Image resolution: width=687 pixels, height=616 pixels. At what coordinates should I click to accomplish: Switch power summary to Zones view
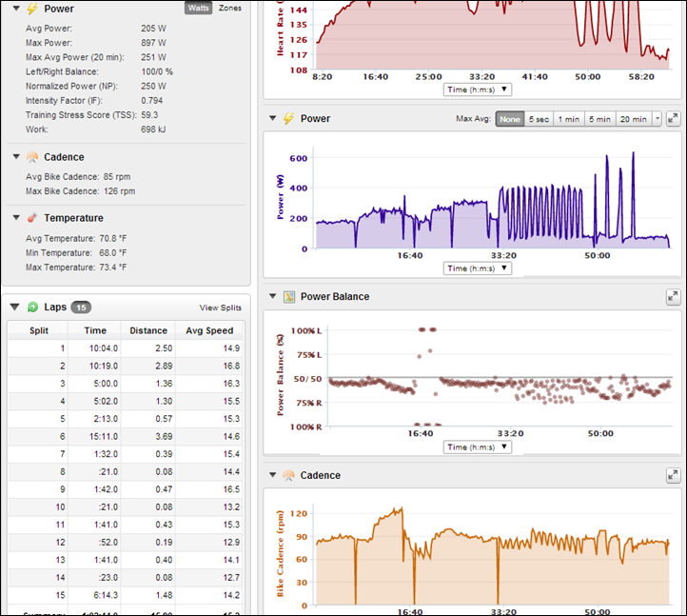tap(230, 8)
